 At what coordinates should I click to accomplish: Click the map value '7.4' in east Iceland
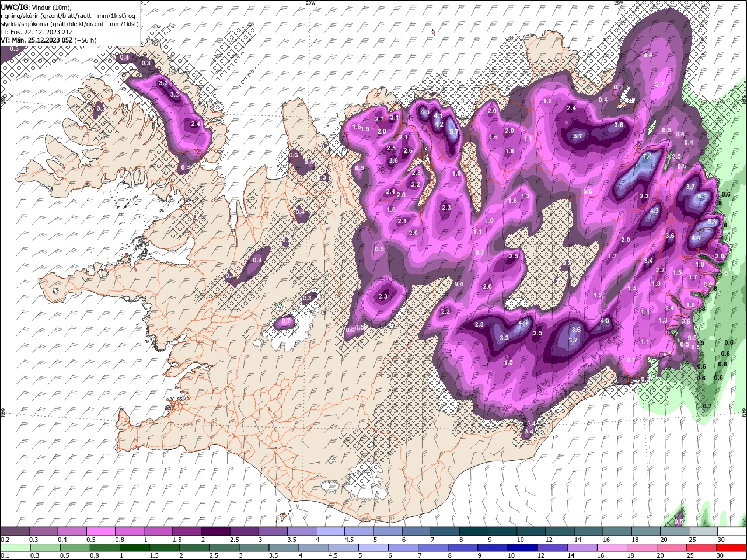click(x=647, y=157)
